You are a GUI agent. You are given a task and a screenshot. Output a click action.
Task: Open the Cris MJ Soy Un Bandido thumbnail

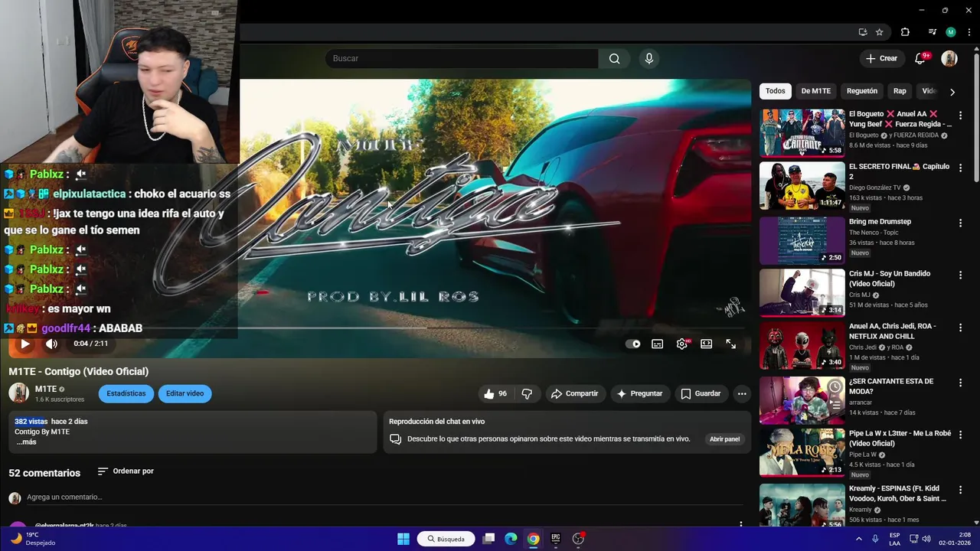802,292
